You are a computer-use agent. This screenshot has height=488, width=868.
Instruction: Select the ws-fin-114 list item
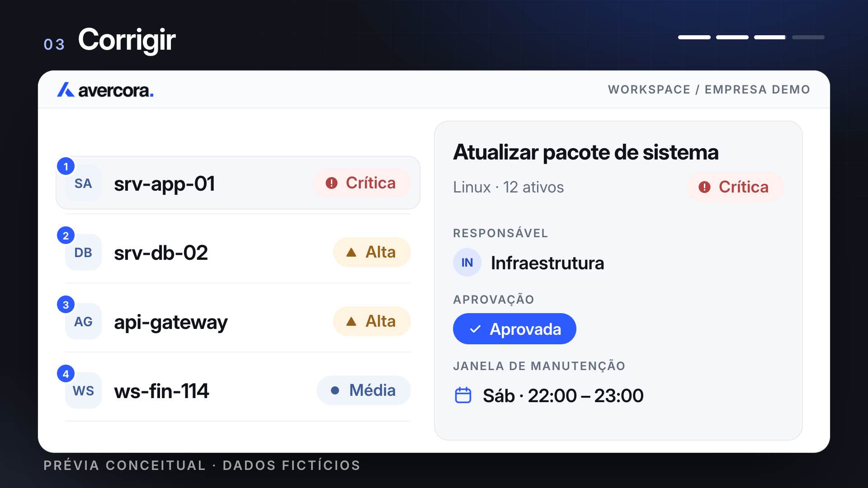[238, 390]
